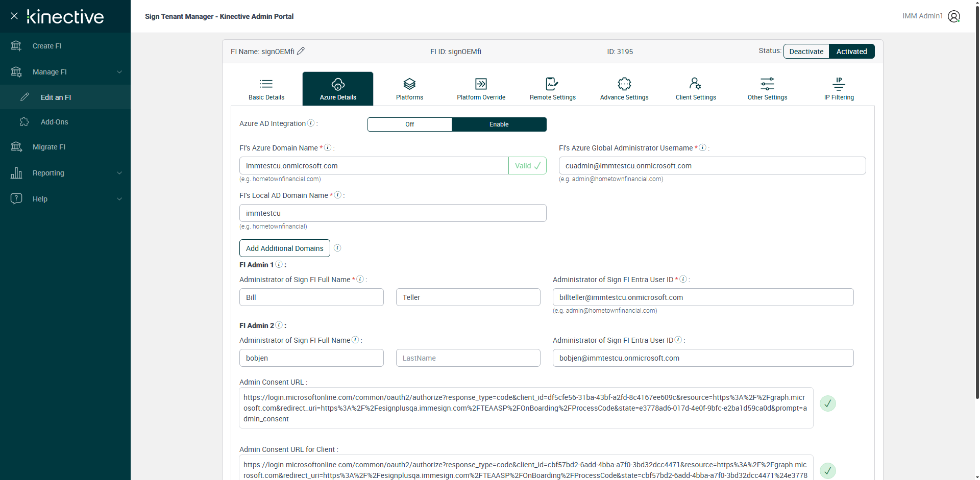Select Add-Ons menu item

click(x=65, y=122)
